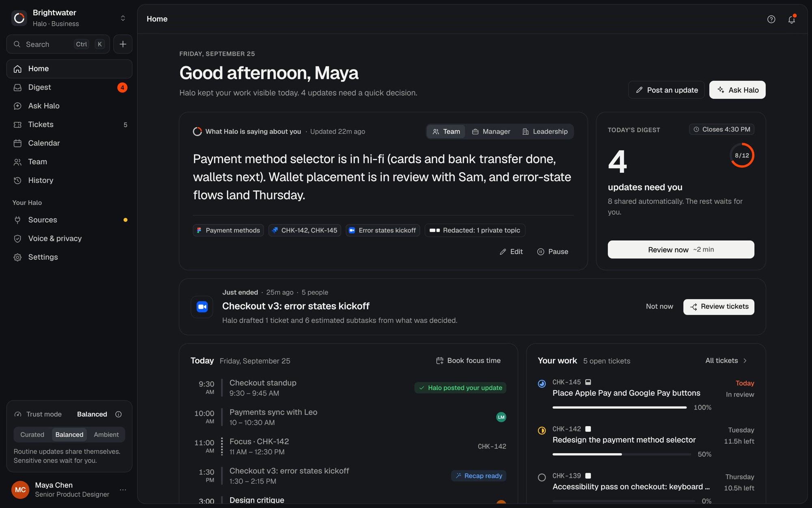Click Post an update button
812x508 pixels.
(x=667, y=90)
